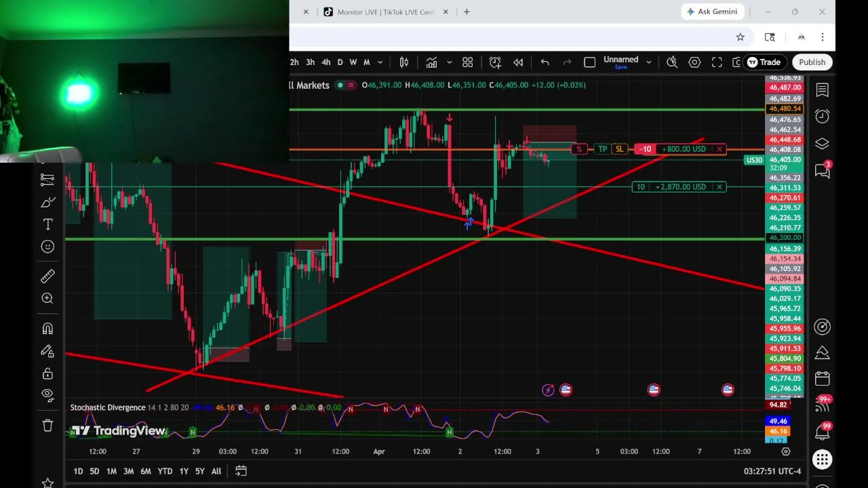868x488 pixels.
Task: Open the Screeners target icon
Action: 822,327
